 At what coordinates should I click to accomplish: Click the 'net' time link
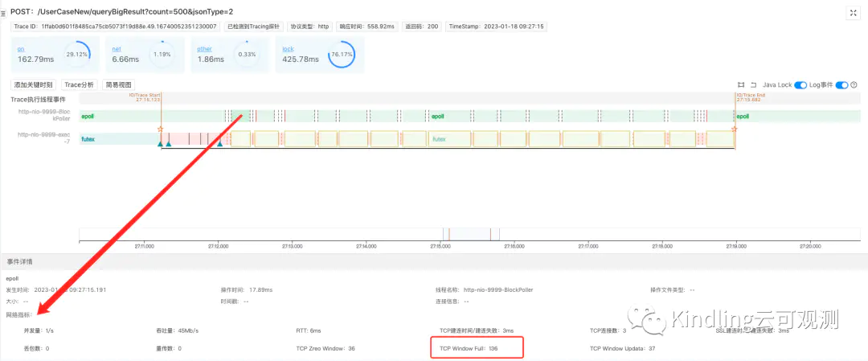(x=116, y=49)
